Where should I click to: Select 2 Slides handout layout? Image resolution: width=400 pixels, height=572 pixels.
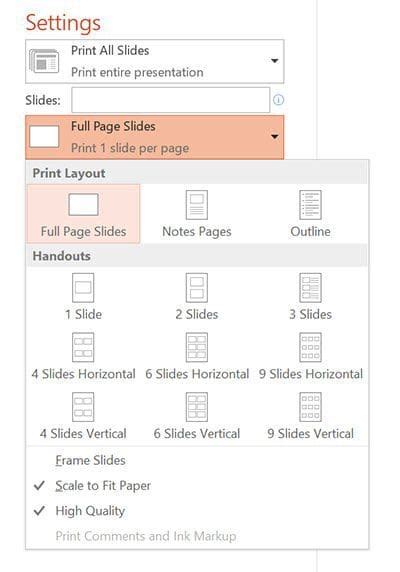click(x=197, y=288)
